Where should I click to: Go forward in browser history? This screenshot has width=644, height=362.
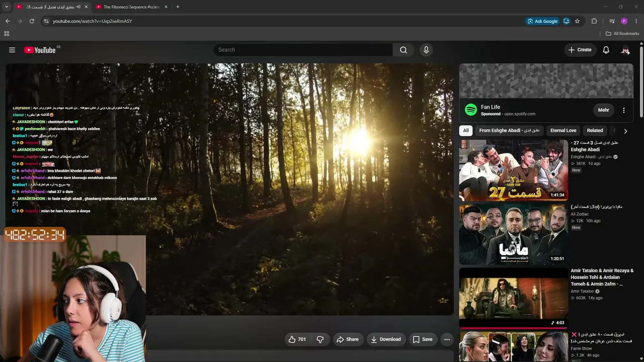click(x=20, y=21)
